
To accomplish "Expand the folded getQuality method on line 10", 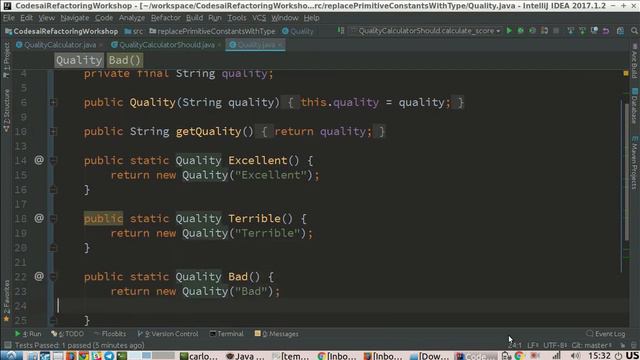I will 53,131.
